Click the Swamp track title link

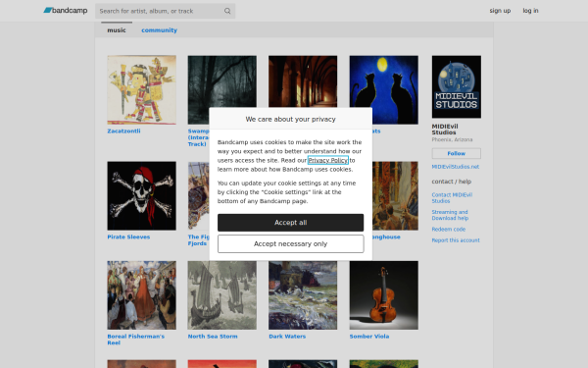click(x=198, y=137)
